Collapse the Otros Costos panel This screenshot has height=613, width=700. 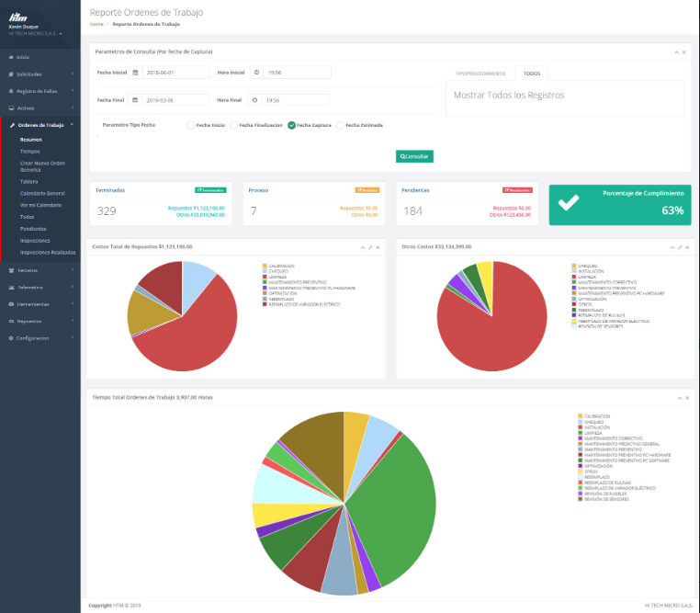(672, 247)
